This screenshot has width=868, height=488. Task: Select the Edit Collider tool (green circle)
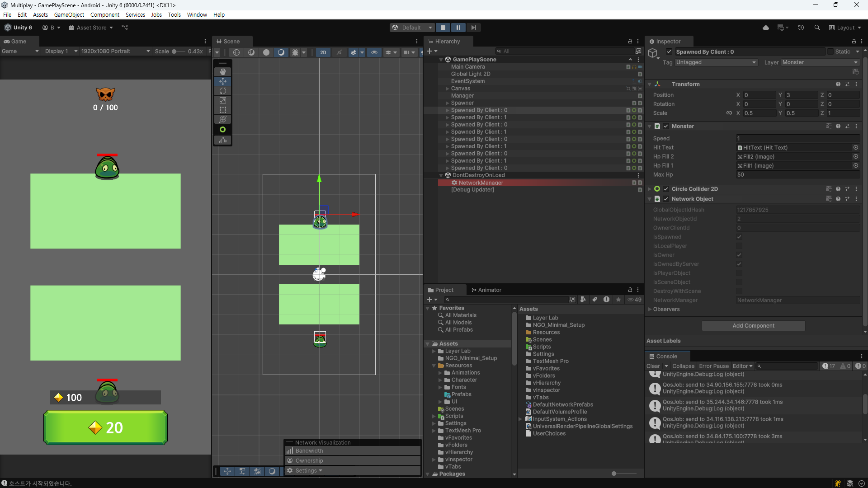223,130
